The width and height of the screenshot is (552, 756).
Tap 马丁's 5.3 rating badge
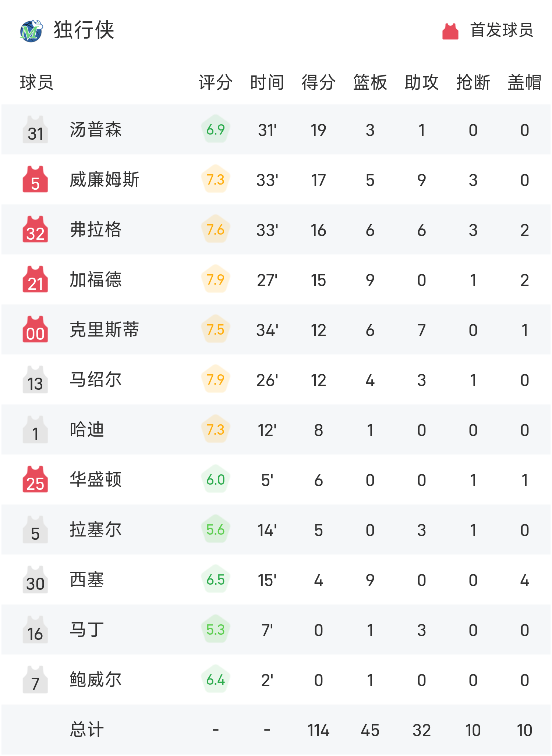tap(215, 630)
